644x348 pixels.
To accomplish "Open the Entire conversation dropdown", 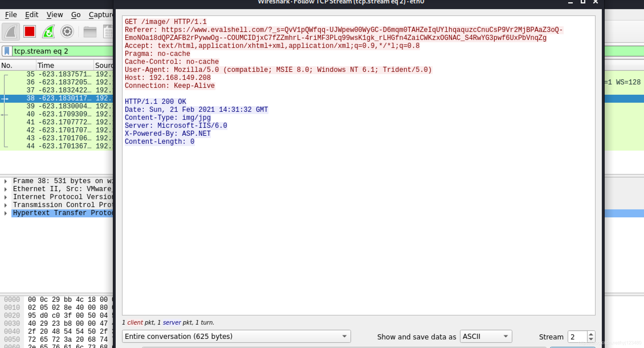I will [x=236, y=336].
